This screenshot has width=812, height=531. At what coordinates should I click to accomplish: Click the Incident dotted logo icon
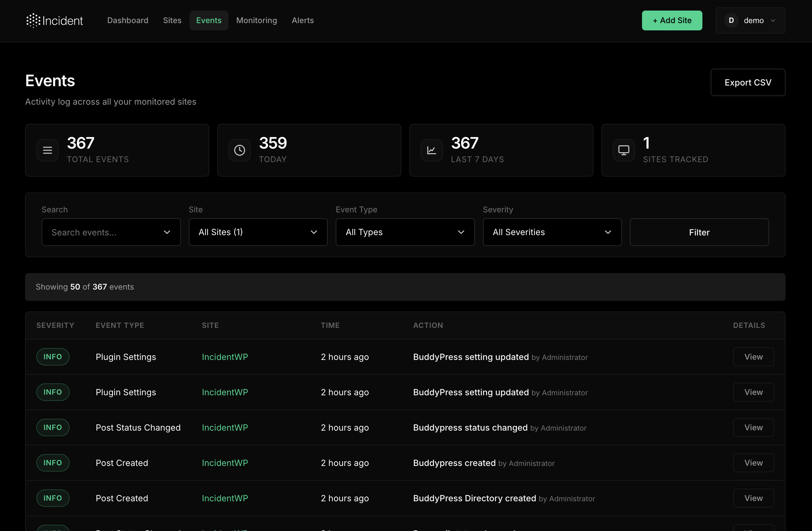coord(33,20)
